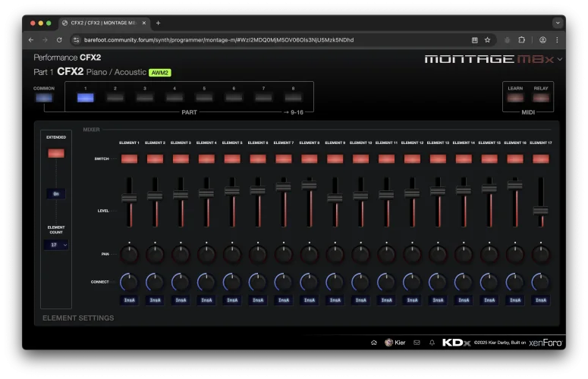Select Part 2 button
This screenshot has height=379, width=588.
[x=115, y=98]
